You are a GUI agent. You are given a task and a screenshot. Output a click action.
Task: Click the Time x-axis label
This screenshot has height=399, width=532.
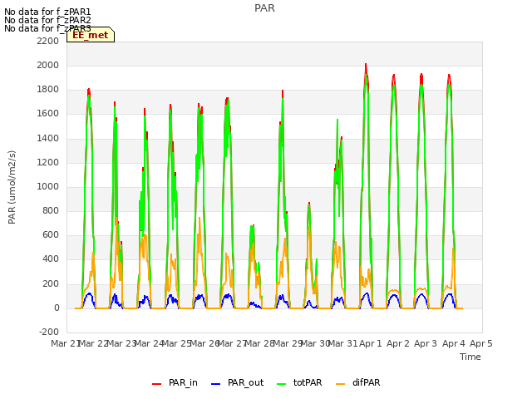coord(470,357)
